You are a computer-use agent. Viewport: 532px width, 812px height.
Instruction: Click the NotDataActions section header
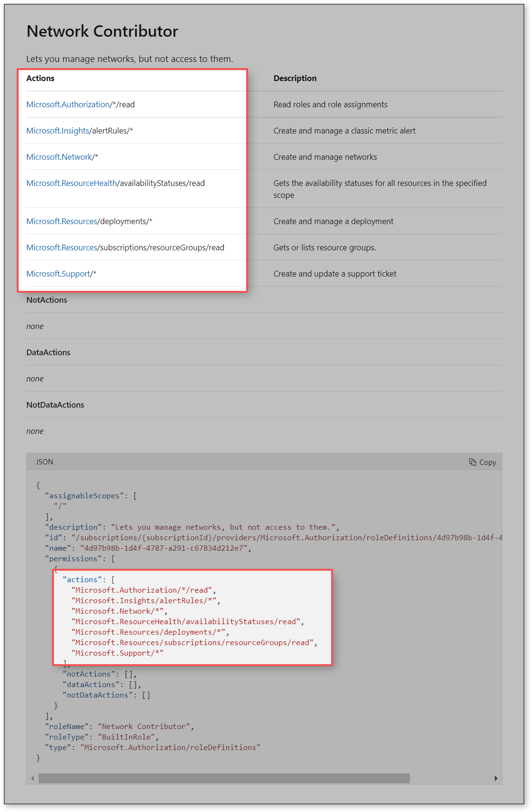tap(55, 405)
